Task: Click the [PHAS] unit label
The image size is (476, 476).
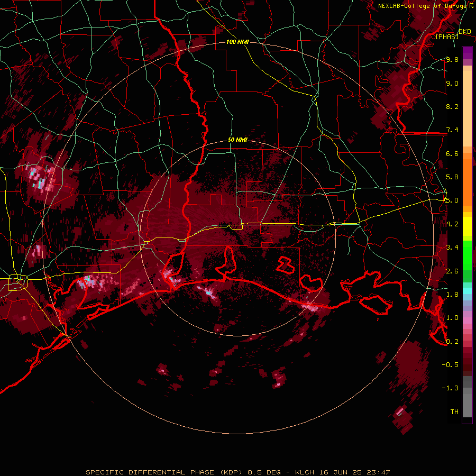Action: (447, 36)
